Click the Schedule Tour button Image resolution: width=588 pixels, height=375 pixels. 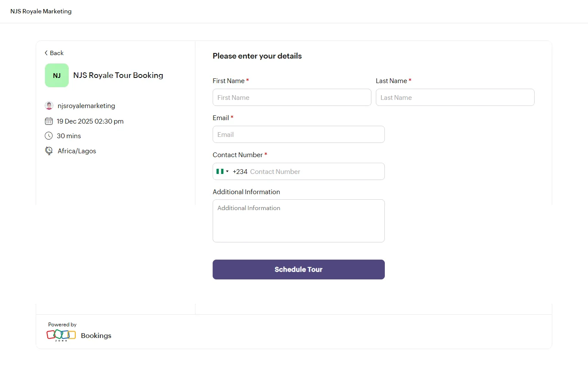(x=299, y=270)
